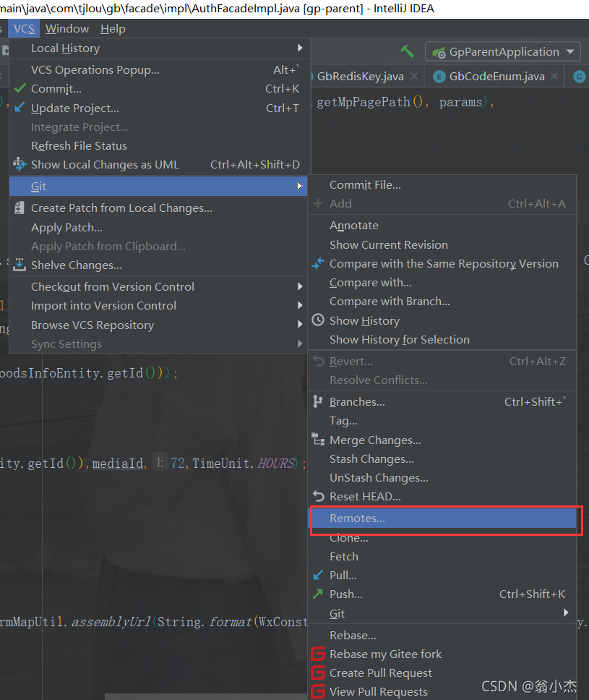Click the mediaId variable in the editor
Screen dimensions: 589x700
118,464
